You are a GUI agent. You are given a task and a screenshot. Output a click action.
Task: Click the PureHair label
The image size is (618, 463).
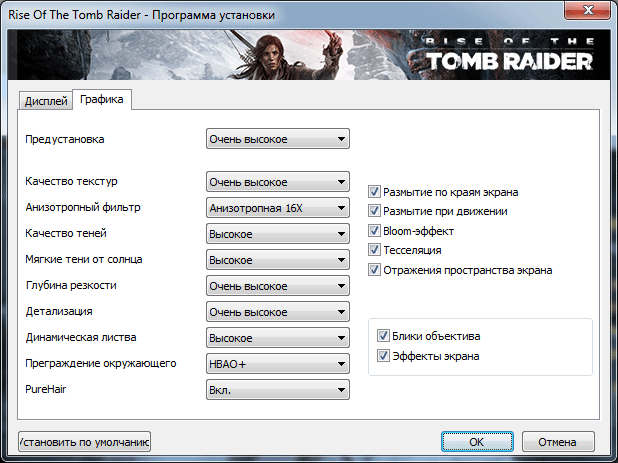(x=46, y=389)
